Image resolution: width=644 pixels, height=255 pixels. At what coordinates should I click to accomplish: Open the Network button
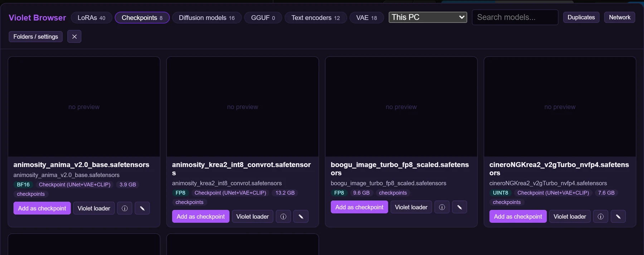tap(620, 17)
